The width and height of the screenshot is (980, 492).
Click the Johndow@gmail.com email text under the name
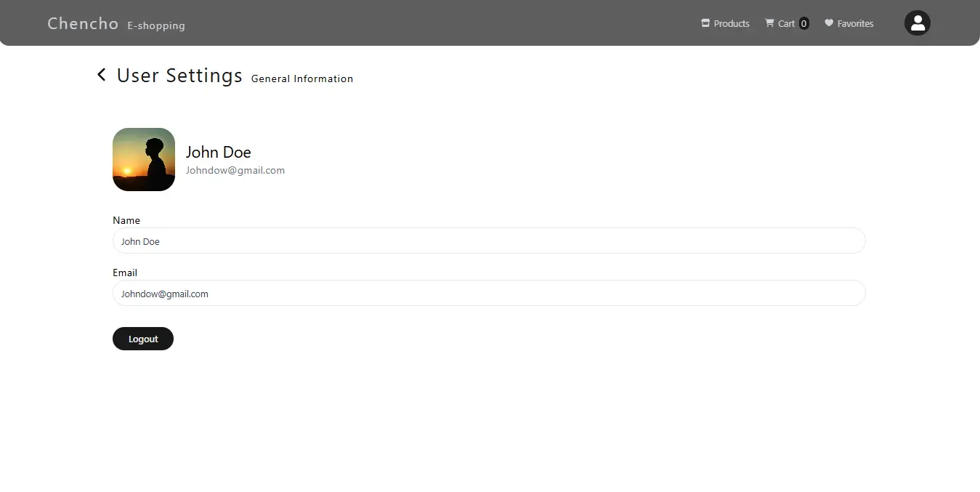pos(235,170)
